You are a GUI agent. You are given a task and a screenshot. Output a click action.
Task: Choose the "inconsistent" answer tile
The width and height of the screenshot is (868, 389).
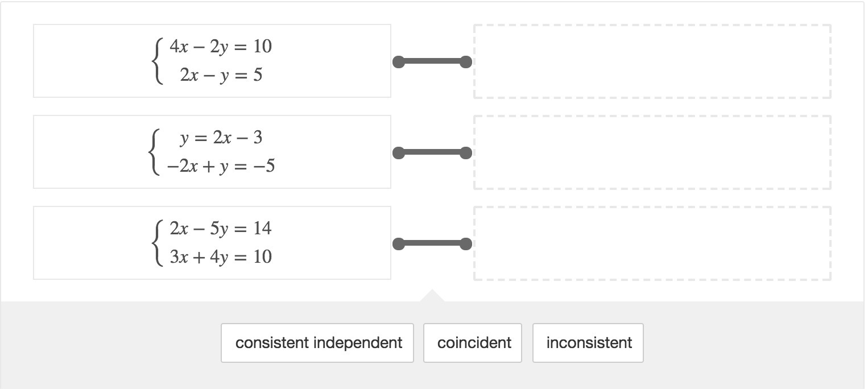coord(588,343)
